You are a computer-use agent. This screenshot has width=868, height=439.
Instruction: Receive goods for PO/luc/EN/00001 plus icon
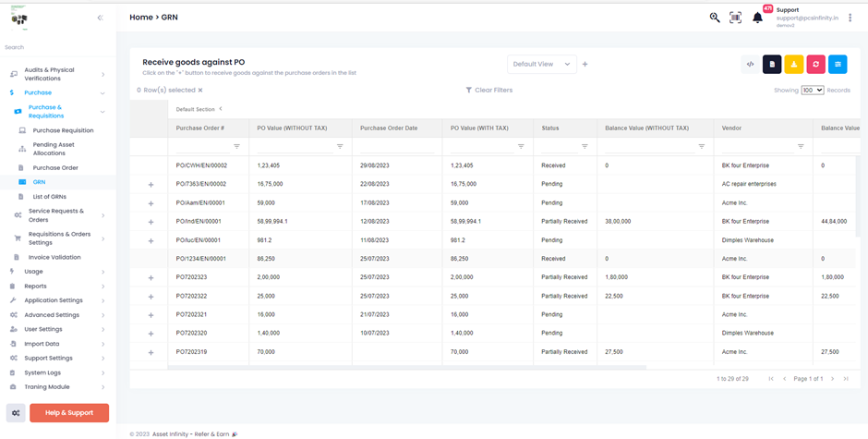(x=151, y=241)
